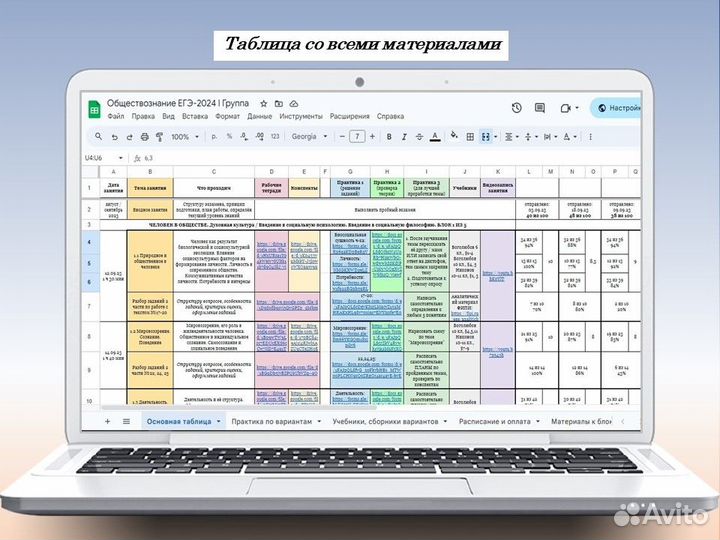Open the Данные menu
The height and width of the screenshot is (540, 720).
click(259, 116)
